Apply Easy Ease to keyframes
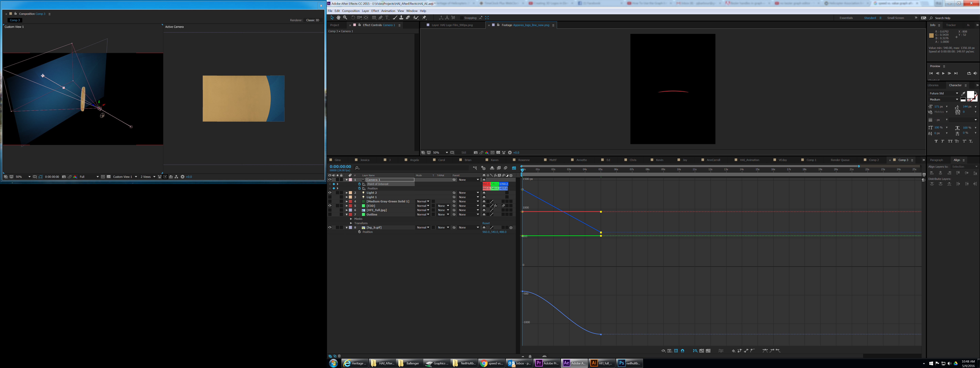Viewport: 980px width, 368px height. (765, 351)
